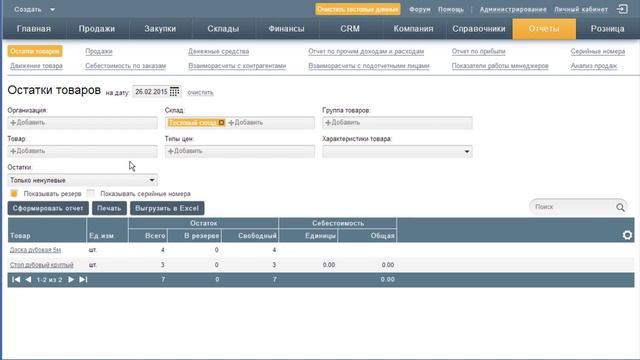Open the Закупки tab

pos(160,29)
